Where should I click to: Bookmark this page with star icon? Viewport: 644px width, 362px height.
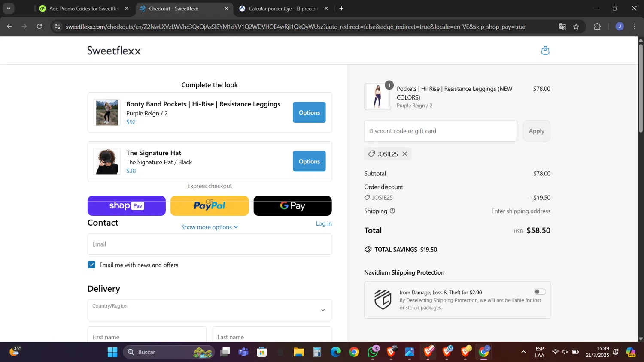pos(576,27)
